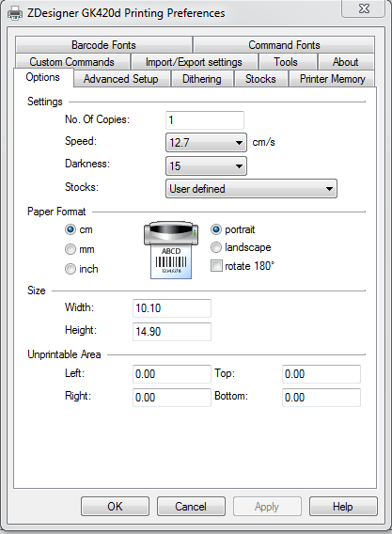Open the Stocks tab
The width and height of the screenshot is (392, 534).
pyautogui.click(x=260, y=79)
